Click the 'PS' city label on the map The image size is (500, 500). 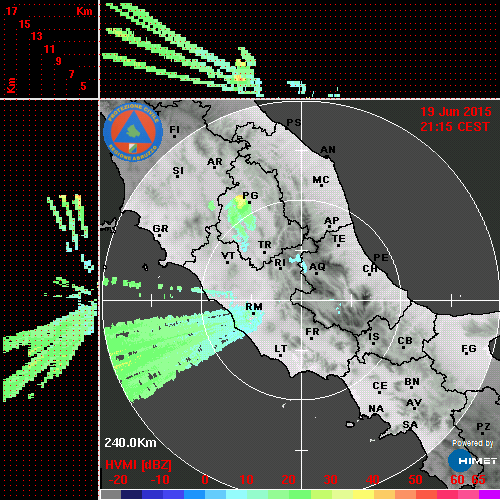(294, 122)
